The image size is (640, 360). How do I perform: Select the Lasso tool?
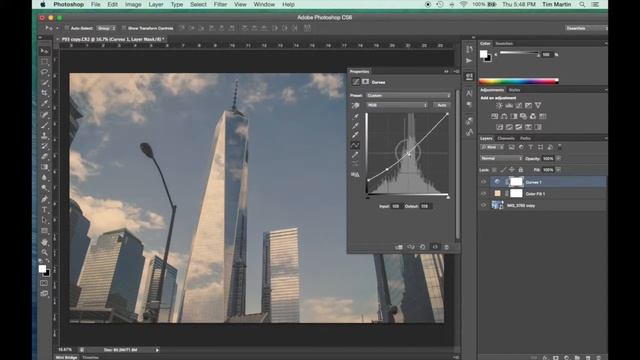(44, 72)
